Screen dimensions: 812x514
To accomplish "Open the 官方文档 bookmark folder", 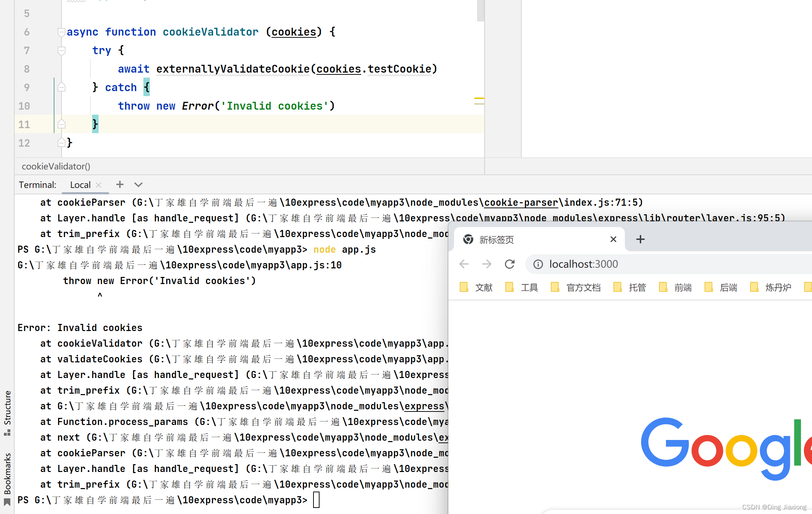I will pyautogui.click(x=576, y=287).
